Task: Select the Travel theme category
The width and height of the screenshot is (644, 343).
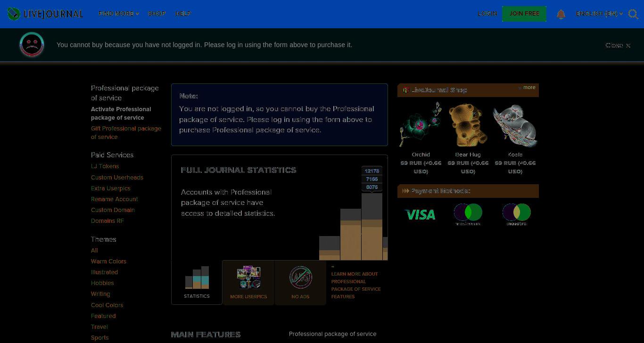Action: click(x=99, y=327)
